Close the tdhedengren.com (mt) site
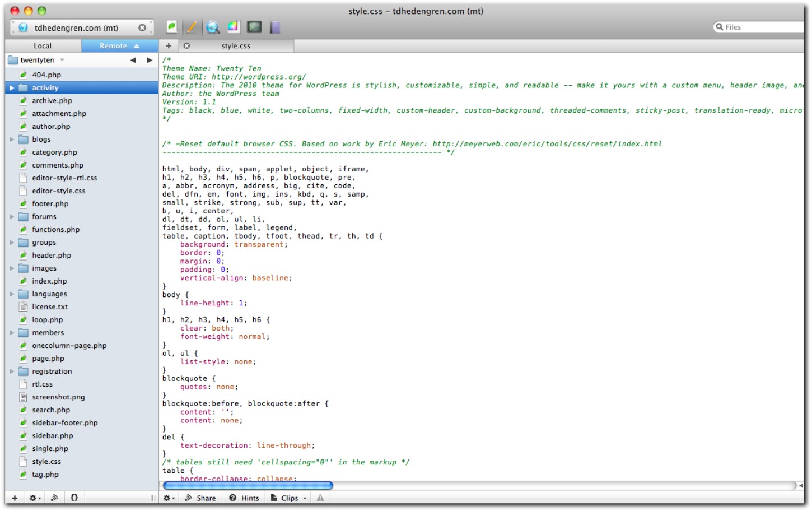 142,27
